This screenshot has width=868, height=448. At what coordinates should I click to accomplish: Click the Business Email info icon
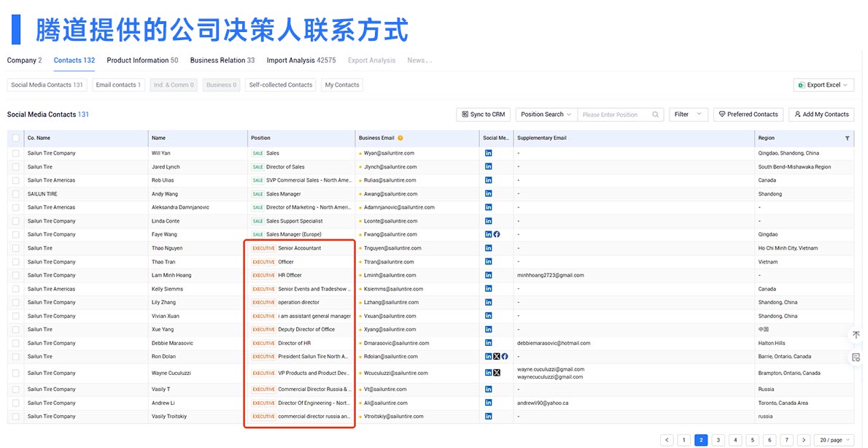[400, 139]
